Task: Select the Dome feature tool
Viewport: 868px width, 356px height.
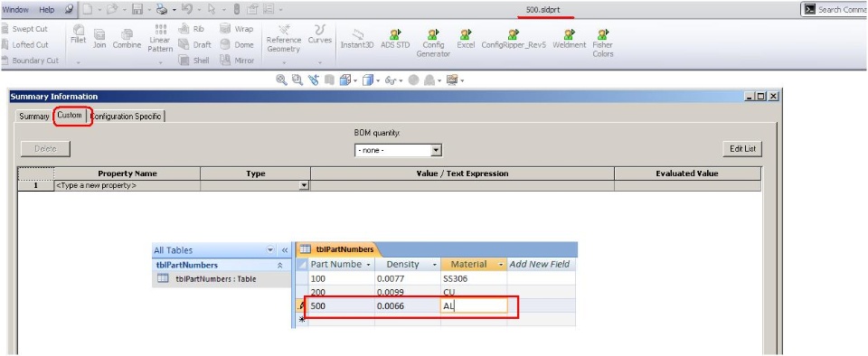Action: tap(237, 45)
